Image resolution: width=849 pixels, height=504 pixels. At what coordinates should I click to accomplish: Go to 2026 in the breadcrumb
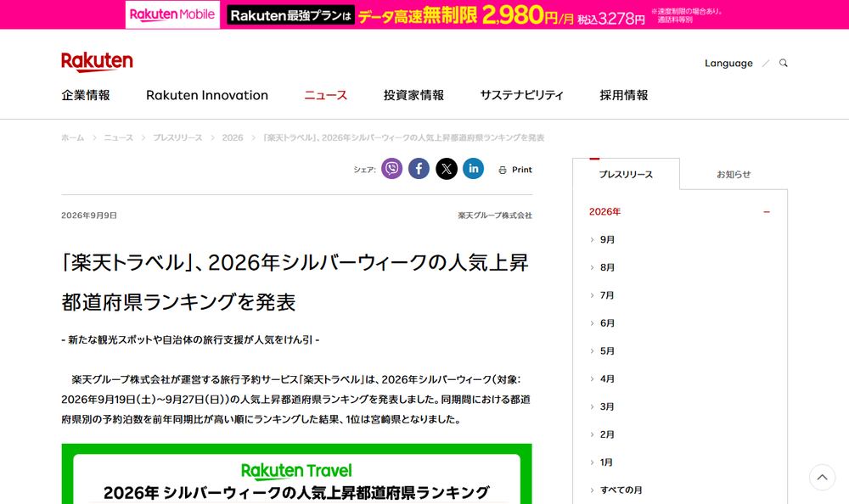(233, 138)
